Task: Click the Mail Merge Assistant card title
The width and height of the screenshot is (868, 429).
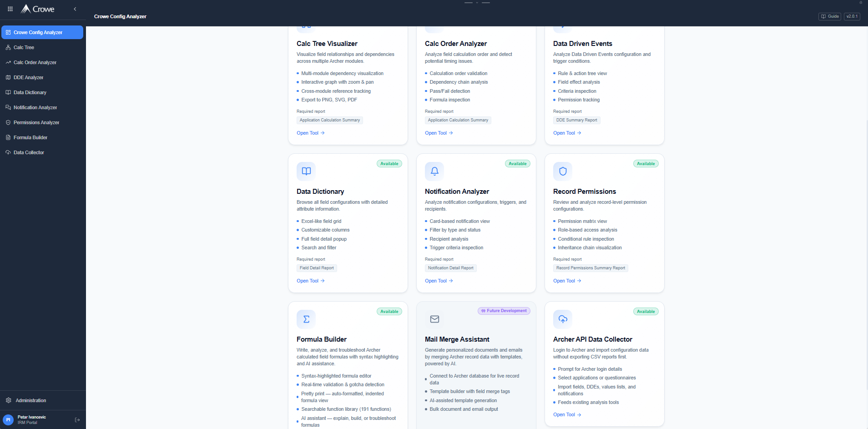Action: (x=457, y=339)
